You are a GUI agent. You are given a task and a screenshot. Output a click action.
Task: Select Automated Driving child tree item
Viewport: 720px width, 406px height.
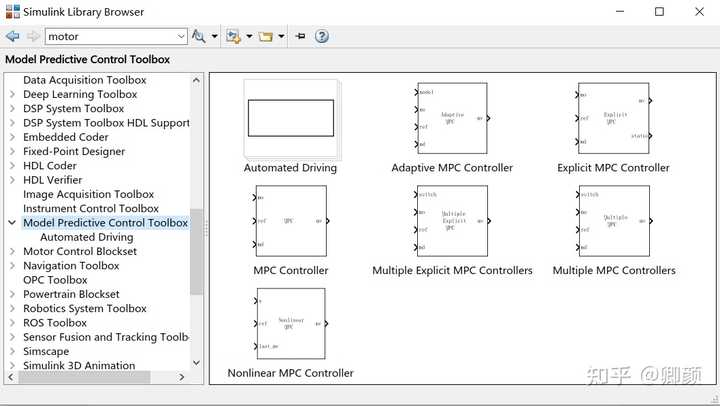87,237
